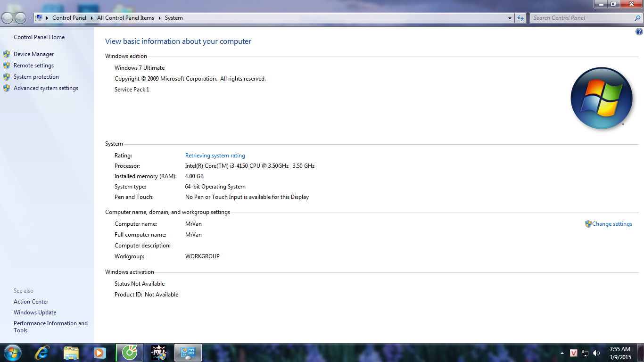
Task: Open the network tray icon
Action: pyautogui.click(x=585, y=353)
